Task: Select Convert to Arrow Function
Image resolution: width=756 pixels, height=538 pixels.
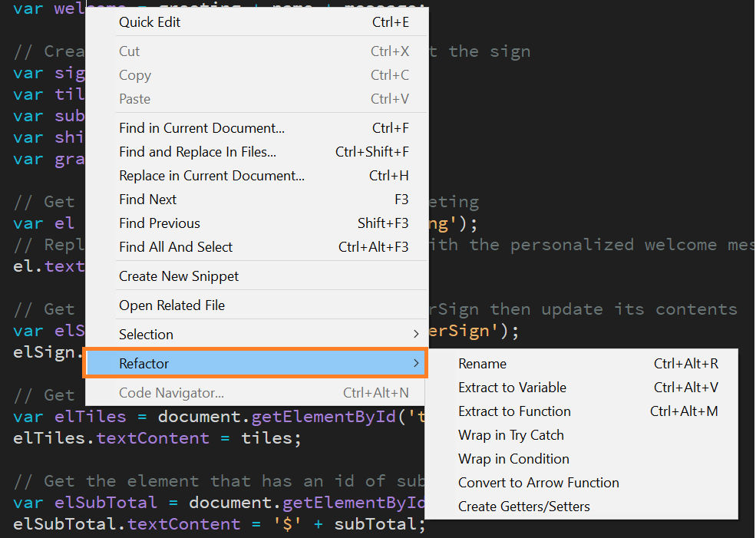Action: 538,483
